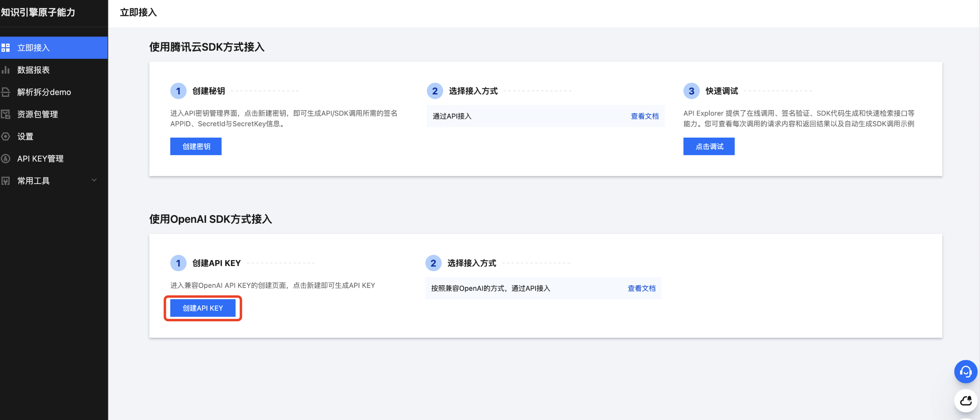This screenshot has height=420, width=980.
Task: Click the 数据报表 bar chart icon
Action: [6, 70]
